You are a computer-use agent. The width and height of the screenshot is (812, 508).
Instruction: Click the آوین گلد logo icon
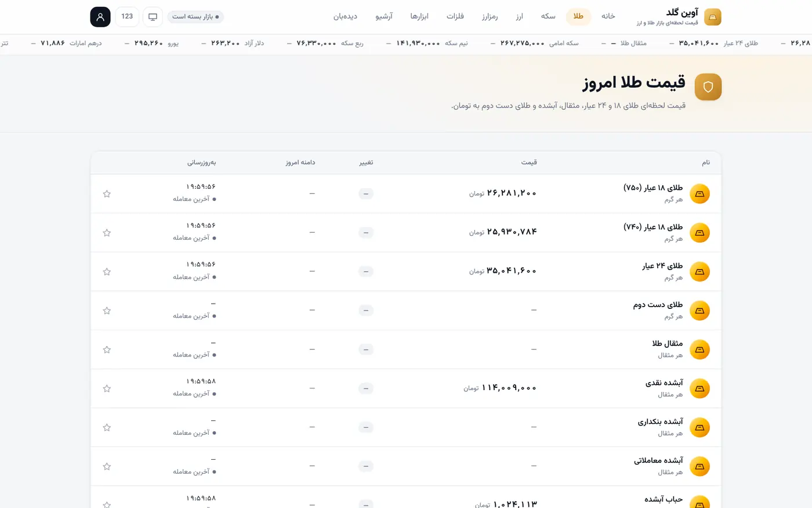point(713,17)
